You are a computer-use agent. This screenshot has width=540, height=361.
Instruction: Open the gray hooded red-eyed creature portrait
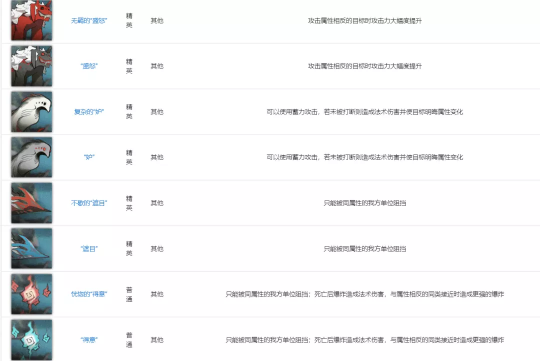[x=31, y=157]
